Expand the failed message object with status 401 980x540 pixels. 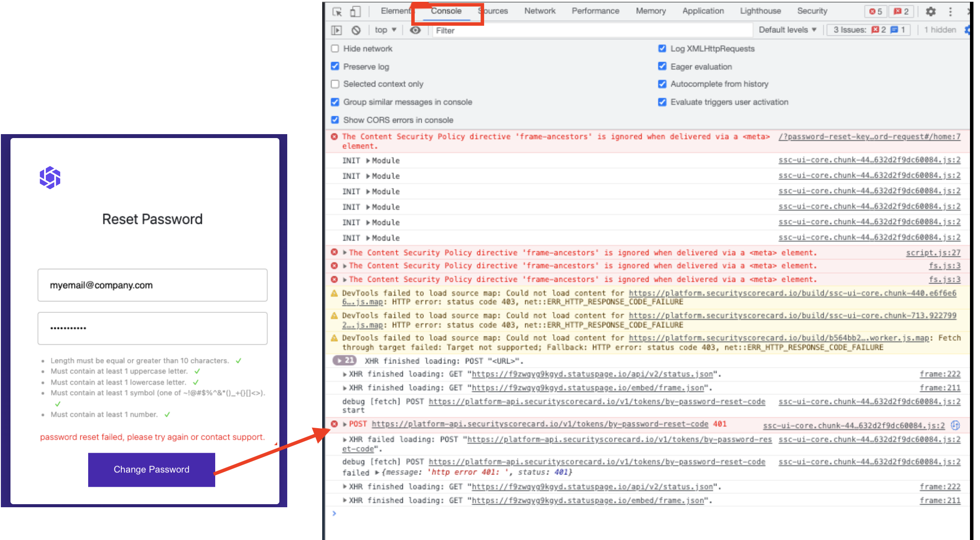click(377, 472)
